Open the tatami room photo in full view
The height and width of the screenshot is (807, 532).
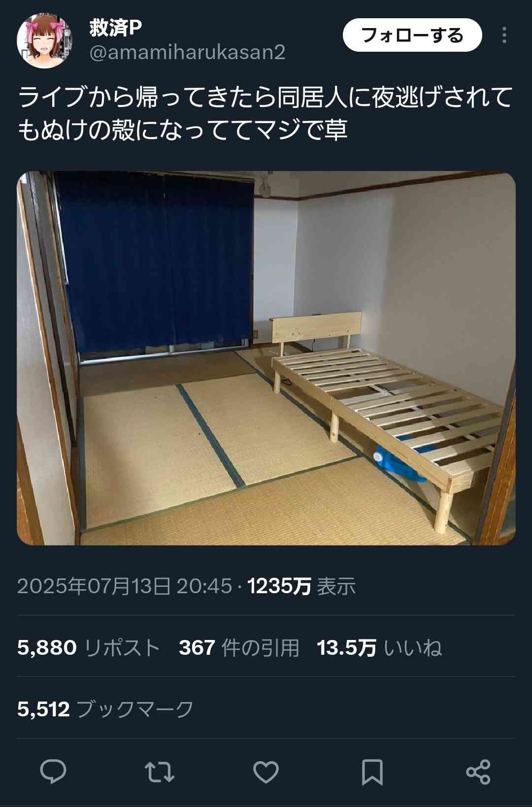pos(266,358)
